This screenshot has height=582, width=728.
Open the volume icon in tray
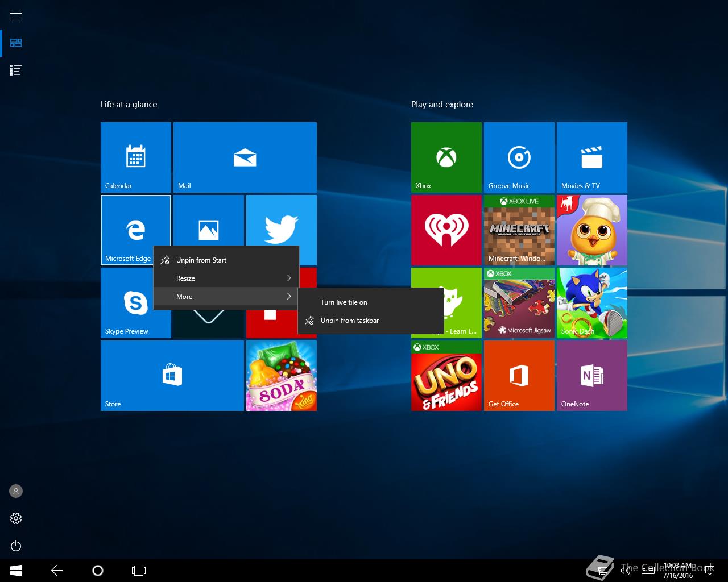625,571
